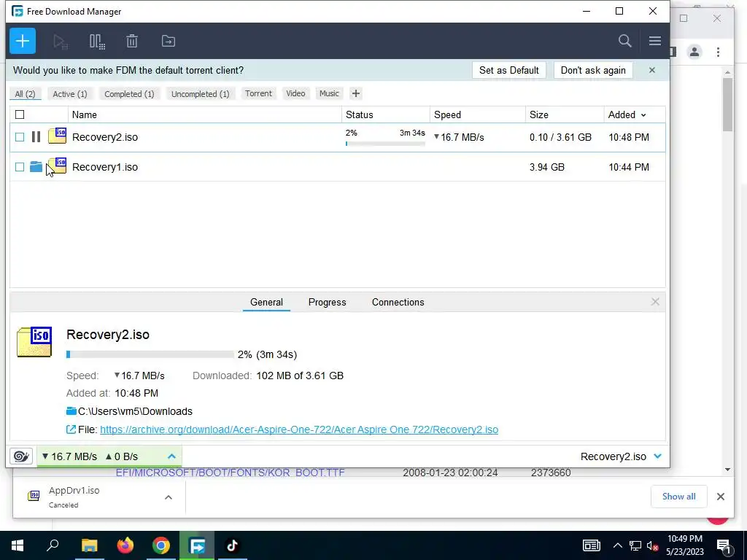Click the network tray icon

(x=635, y=545)
